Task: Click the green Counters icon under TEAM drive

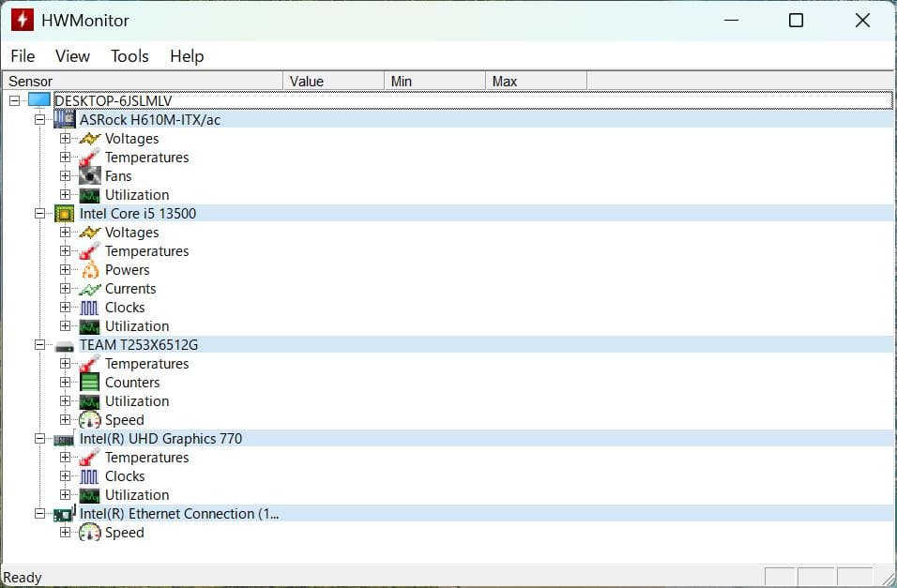Action: (x=90, y=382)
